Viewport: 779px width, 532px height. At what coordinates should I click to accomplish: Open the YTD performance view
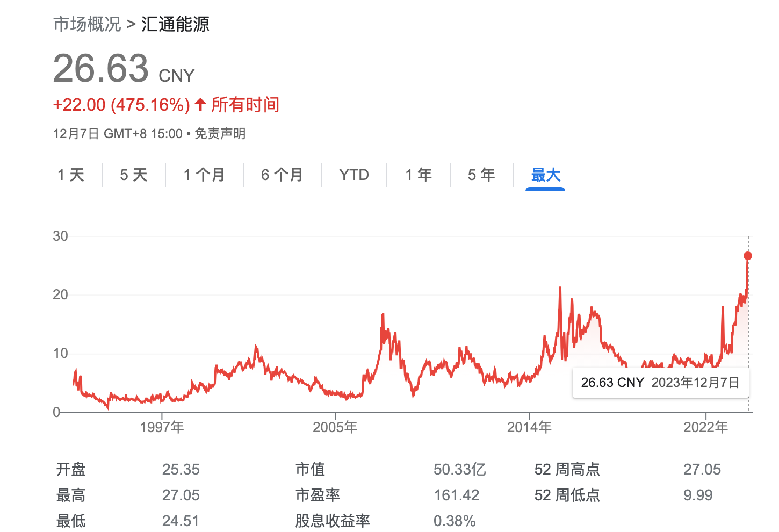tap(354, 175)
